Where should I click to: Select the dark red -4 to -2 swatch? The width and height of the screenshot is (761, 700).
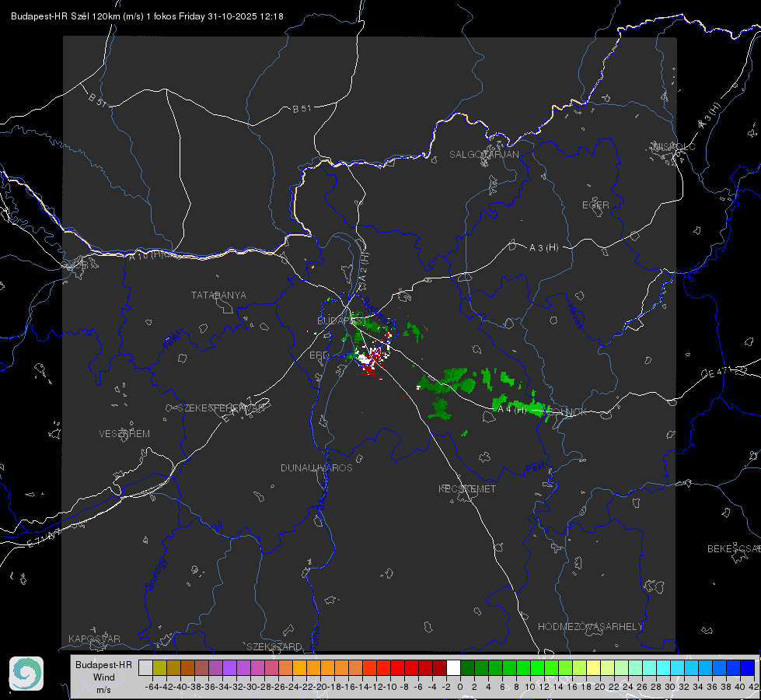pos(439,668)
